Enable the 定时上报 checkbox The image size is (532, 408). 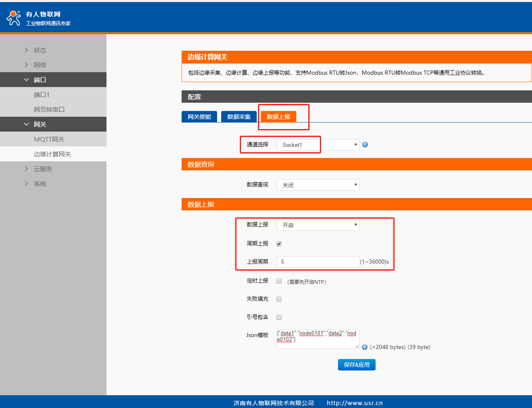(279, 281)
